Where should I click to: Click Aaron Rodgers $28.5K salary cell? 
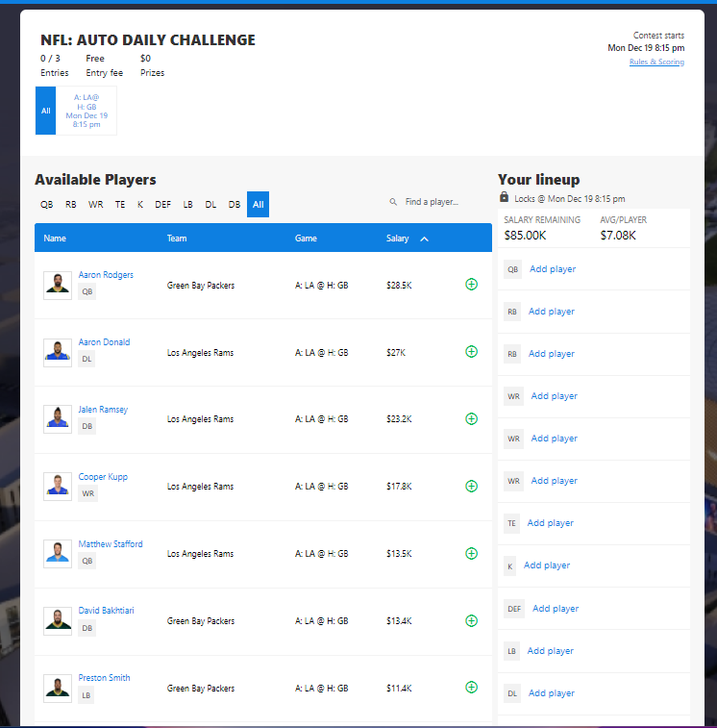(399, 286)
